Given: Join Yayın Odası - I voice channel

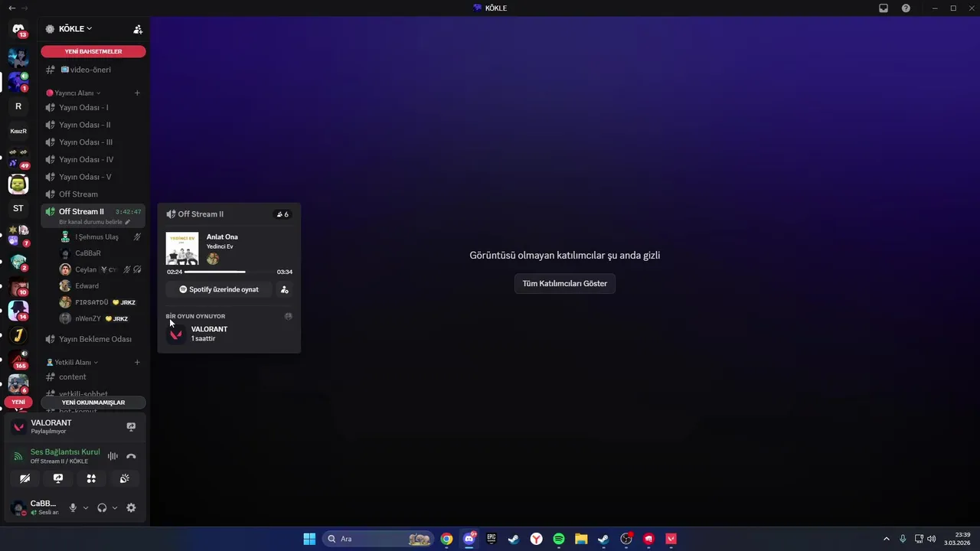Looking at the screenshot, I should click(x=93, y=107).
